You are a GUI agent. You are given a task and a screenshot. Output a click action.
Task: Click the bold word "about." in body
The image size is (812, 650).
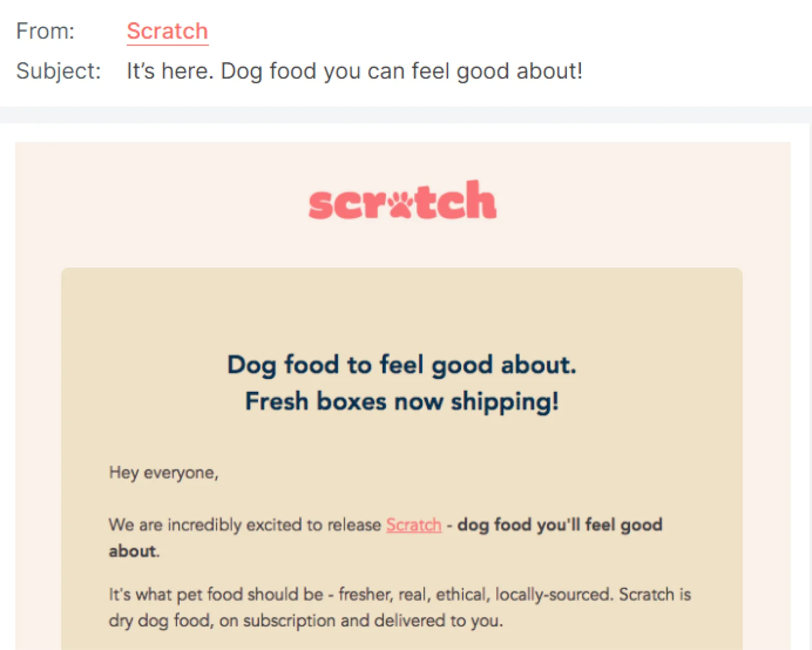[134, 551]
